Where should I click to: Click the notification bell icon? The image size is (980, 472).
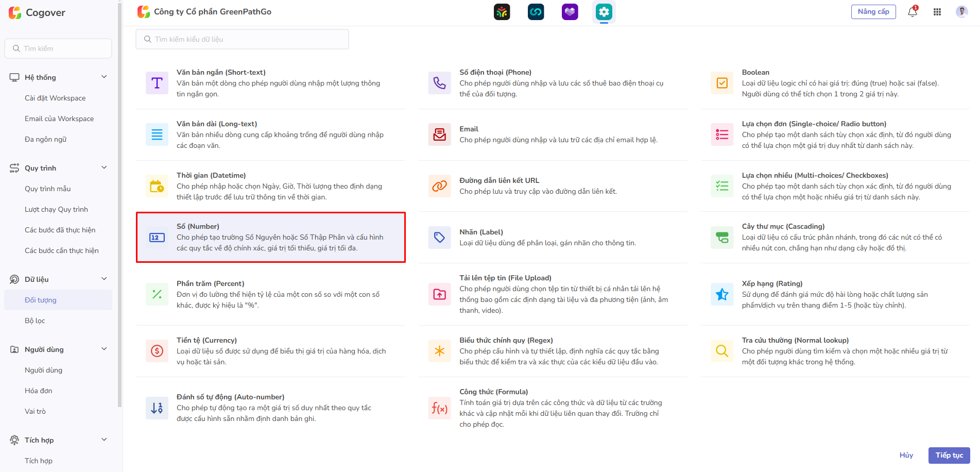coord(912,12)
